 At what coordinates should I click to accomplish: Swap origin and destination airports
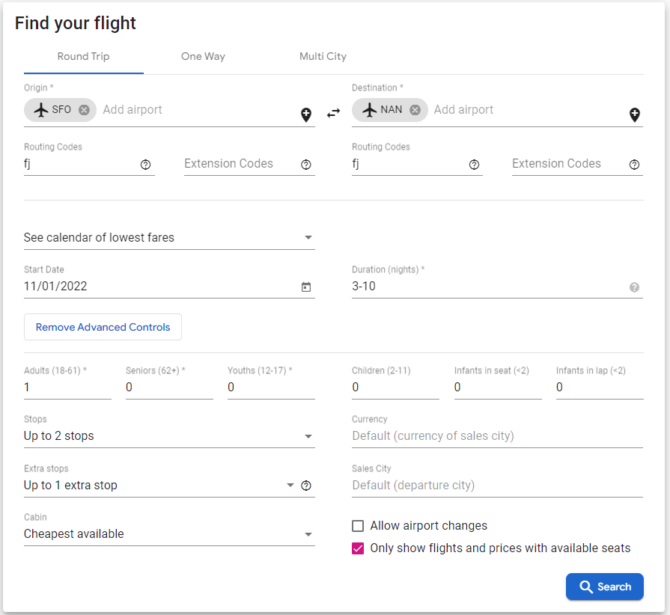[x=333, y=113]
